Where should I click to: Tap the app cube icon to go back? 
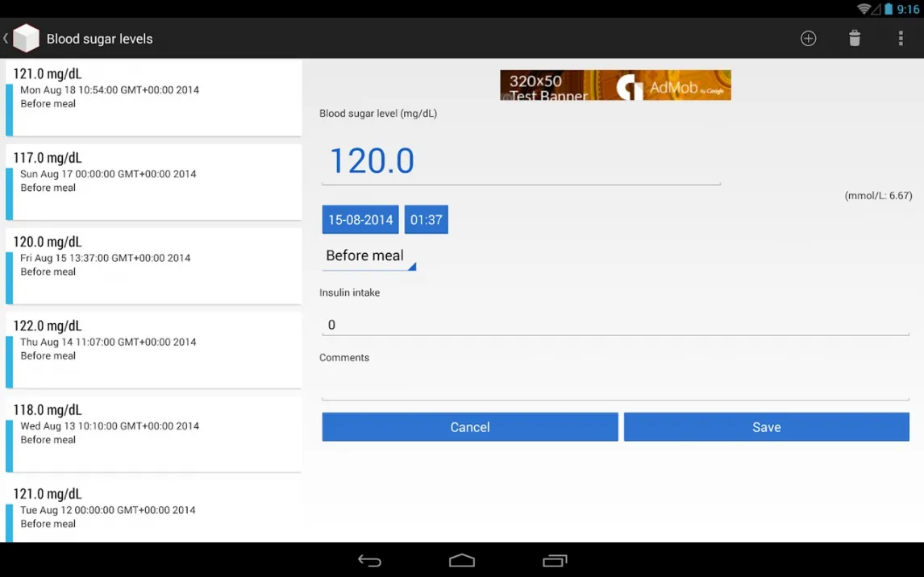26,39
